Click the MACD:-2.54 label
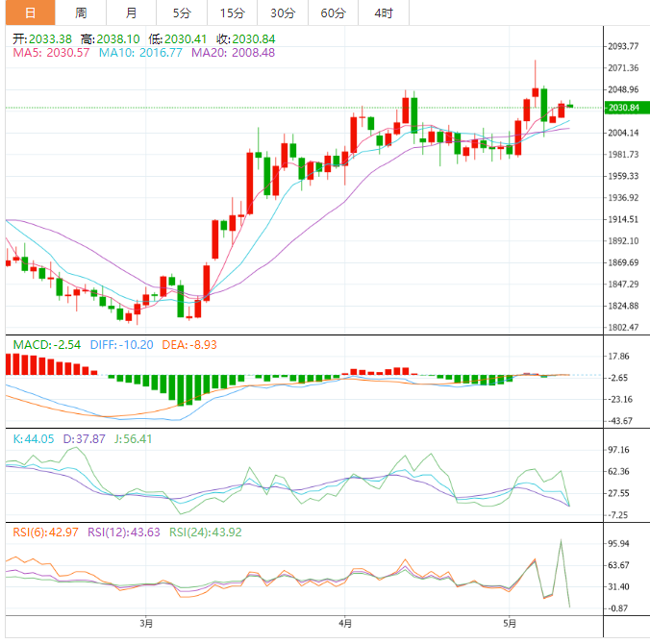Image resolution: width=650 pixels, height=644 pixels. point(47,345)
